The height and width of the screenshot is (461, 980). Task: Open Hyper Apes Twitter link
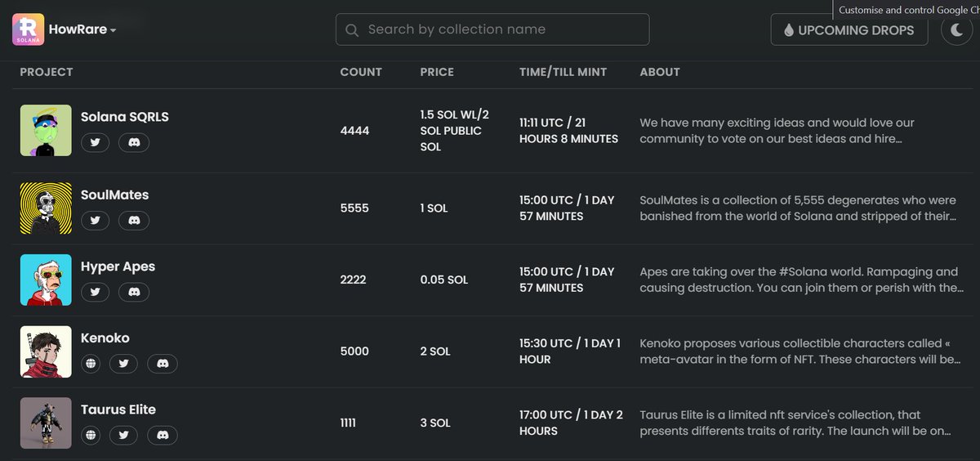pos(96,292)
